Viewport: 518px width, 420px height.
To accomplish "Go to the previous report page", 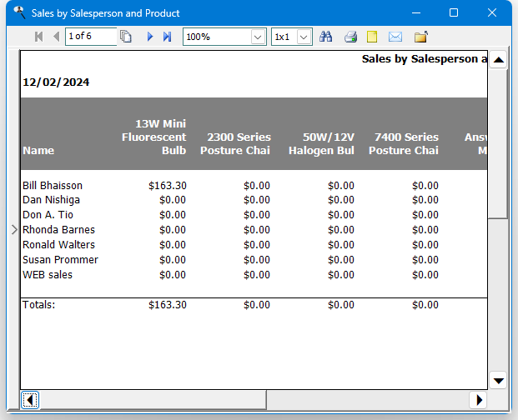I will [56, 37].
